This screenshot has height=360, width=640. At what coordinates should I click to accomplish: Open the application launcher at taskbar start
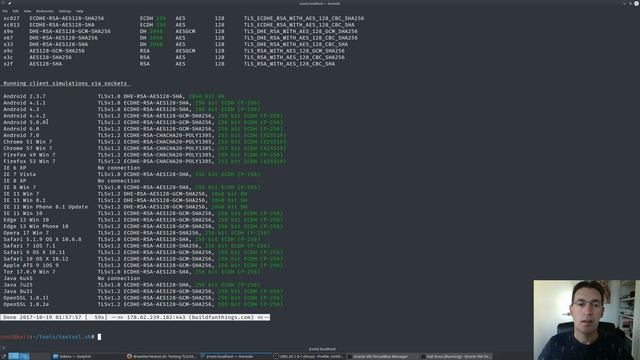click(3, 356)
